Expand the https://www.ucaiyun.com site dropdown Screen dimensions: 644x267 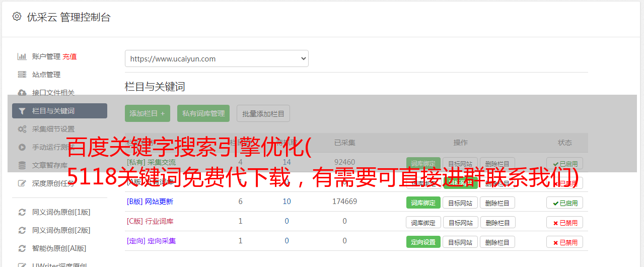[x=217, y=58]
